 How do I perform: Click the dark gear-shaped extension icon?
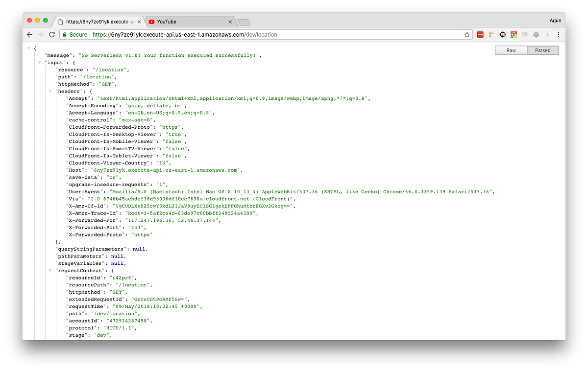pyautogui.click(x=503, y=34)
